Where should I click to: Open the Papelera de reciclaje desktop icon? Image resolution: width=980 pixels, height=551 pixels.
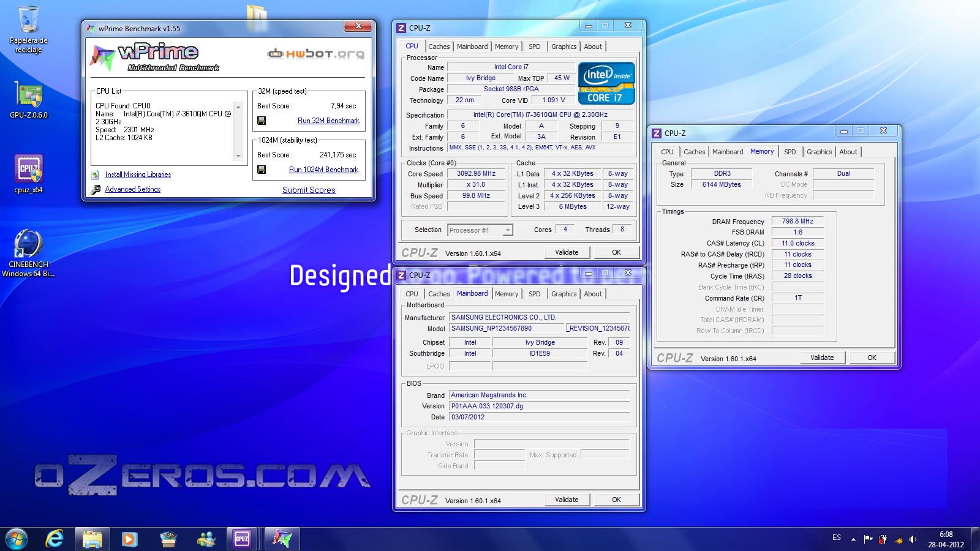(28, 29)
